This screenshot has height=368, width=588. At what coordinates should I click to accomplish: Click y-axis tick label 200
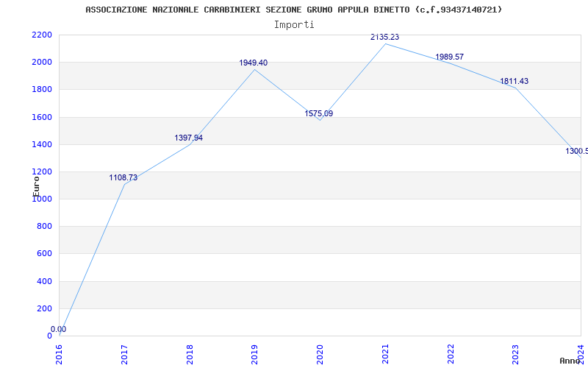(x=44, y=308)
